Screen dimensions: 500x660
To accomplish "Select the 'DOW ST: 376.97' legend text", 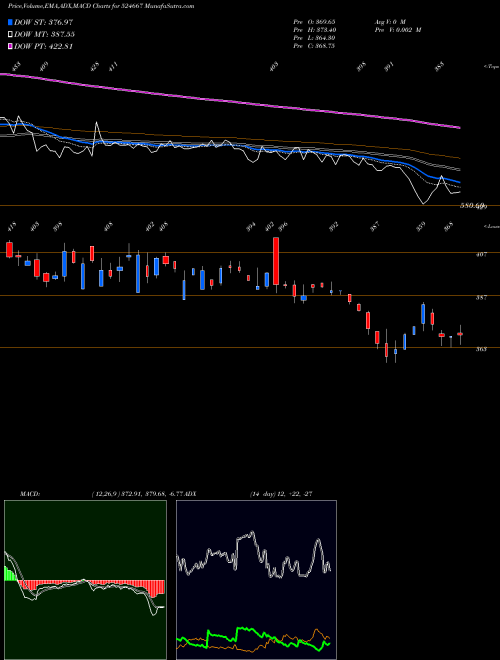I will point(44,22).
